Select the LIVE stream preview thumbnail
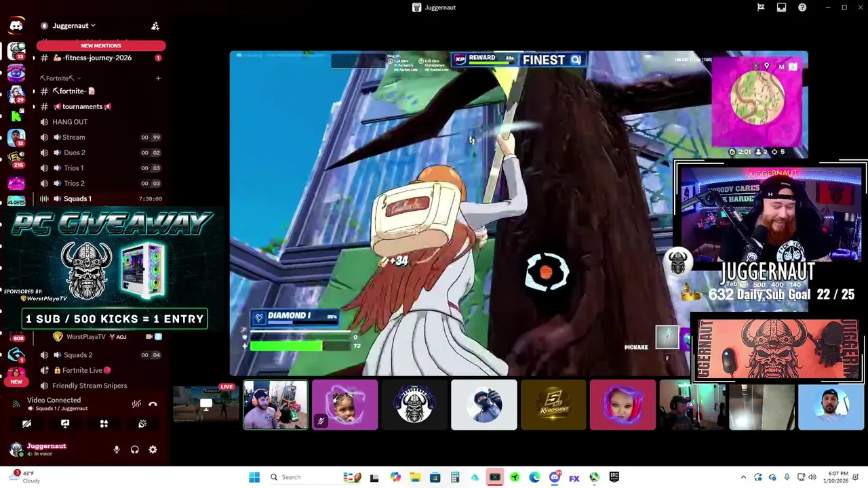Image resolution: width=868 pixels, height=488 pixels. (205, 405)
